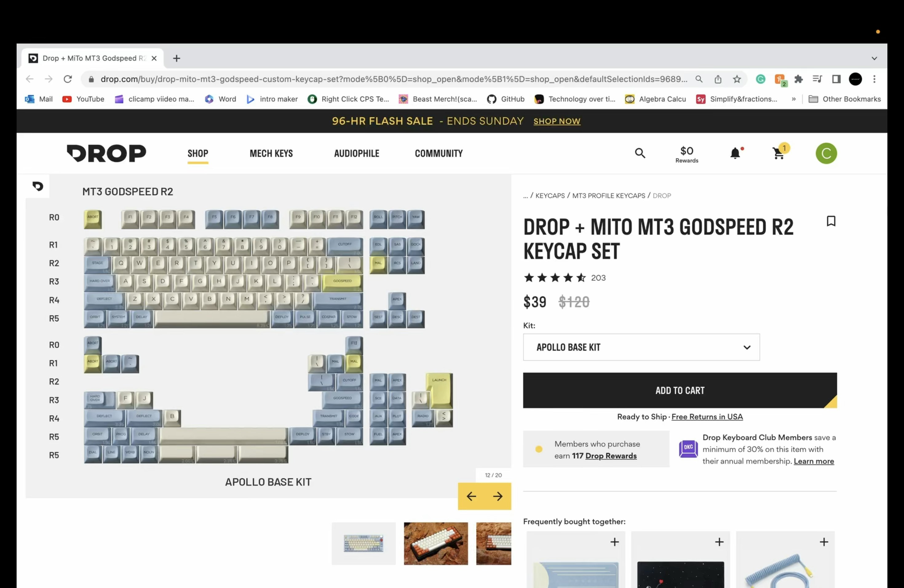
Task: Open the Mech Keys menu
Action: click(x=271, y=153)
